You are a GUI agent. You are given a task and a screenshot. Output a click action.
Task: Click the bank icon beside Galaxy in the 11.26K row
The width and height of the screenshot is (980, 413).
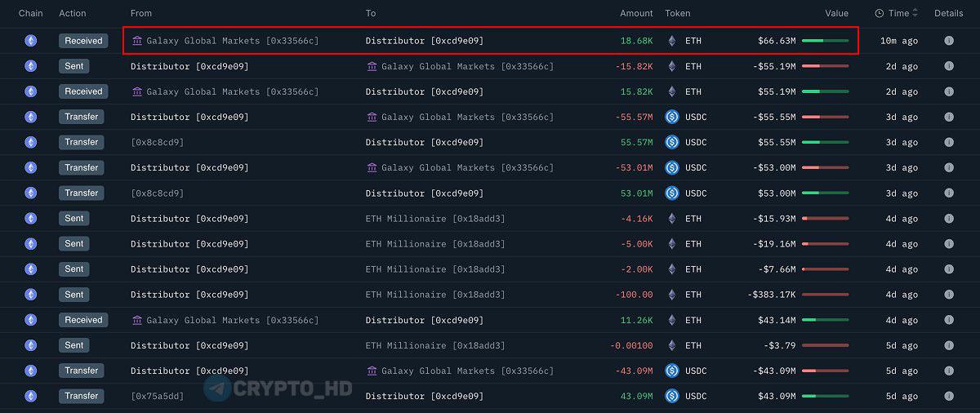(136, 320)
